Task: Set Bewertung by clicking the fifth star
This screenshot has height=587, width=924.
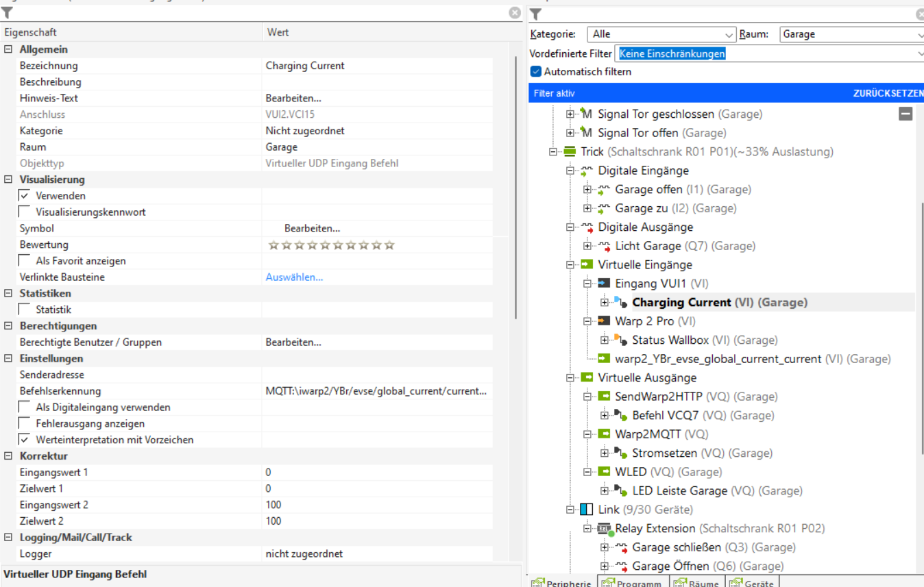Action: [325, 245]
